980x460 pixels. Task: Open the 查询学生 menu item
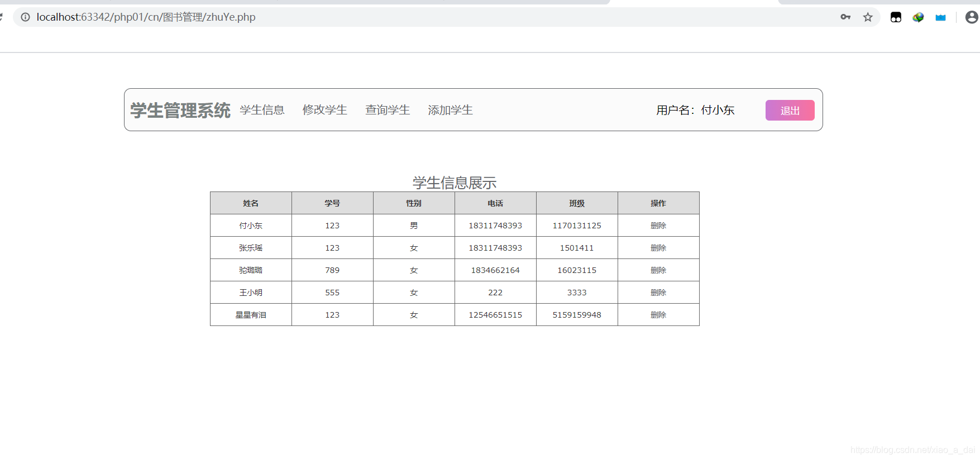(388, 110)
